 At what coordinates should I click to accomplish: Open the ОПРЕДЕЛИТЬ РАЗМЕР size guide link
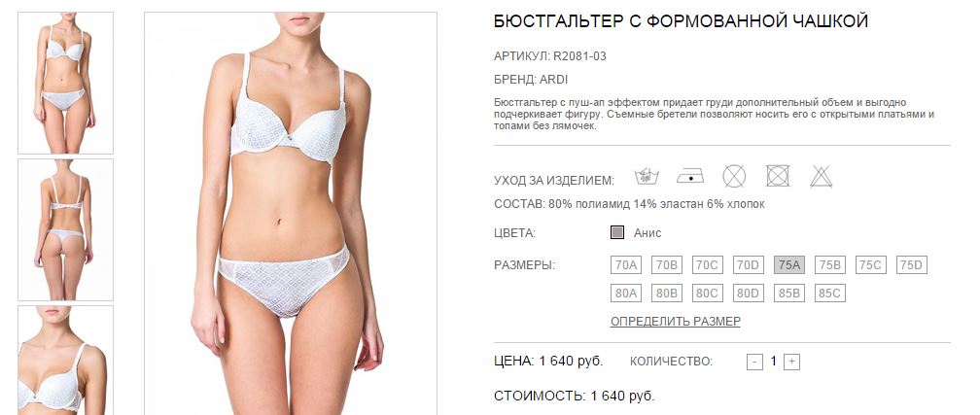pyautogui.click(x=676, y=322)
